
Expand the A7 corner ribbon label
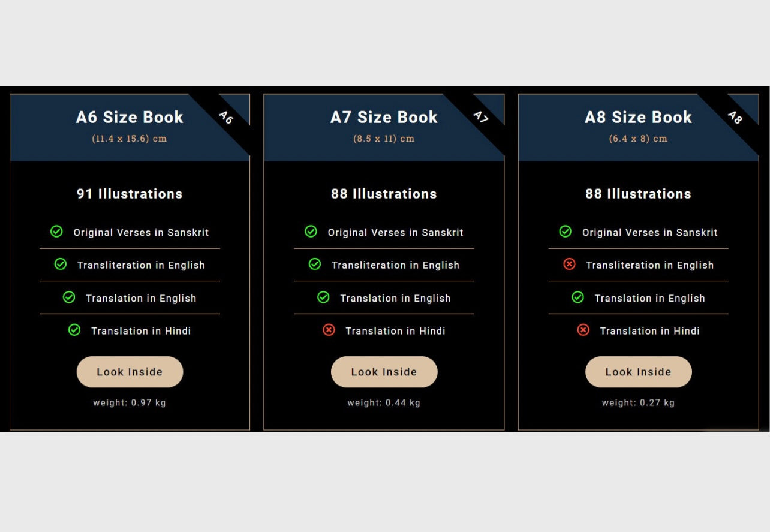coord(480,118)
